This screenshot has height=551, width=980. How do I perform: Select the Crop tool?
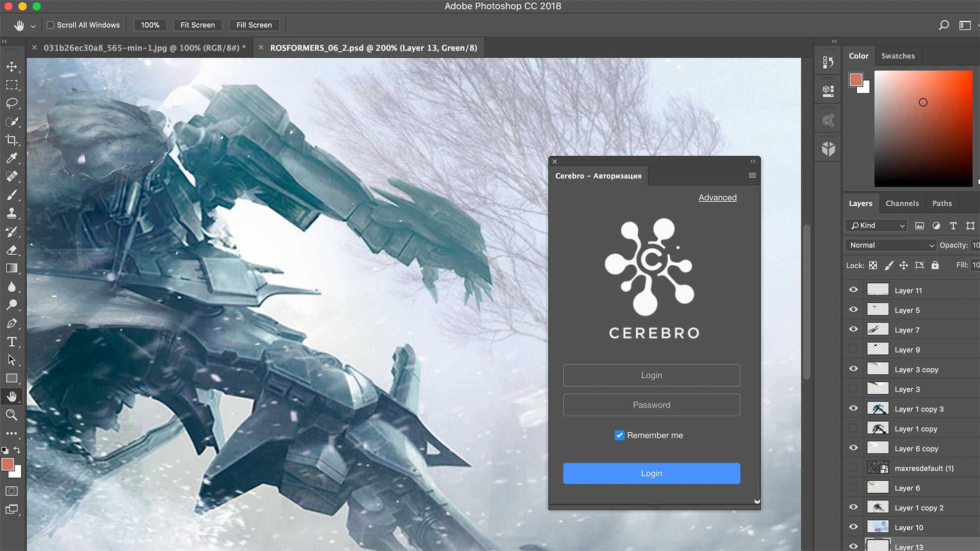pos(11,140)
